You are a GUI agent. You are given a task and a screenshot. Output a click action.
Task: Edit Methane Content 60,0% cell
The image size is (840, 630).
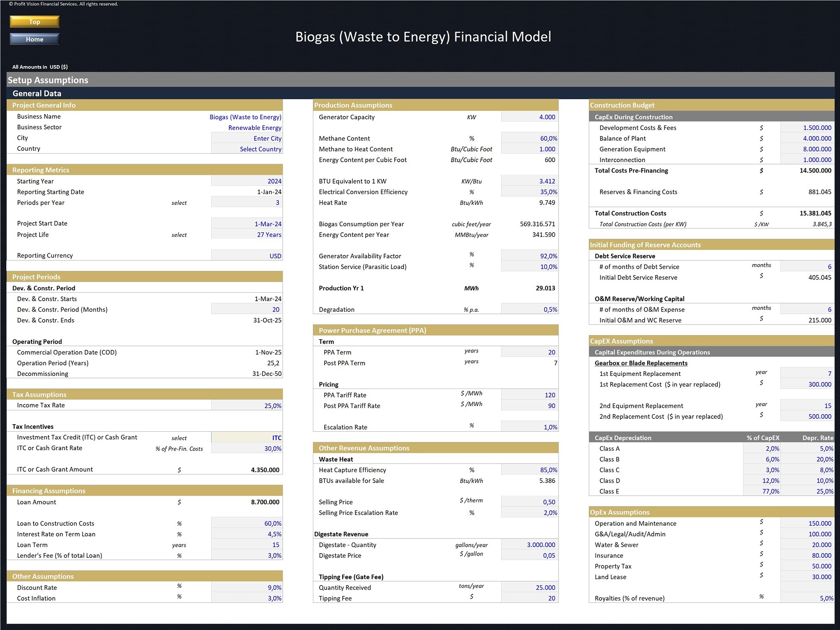click(530, 138)
